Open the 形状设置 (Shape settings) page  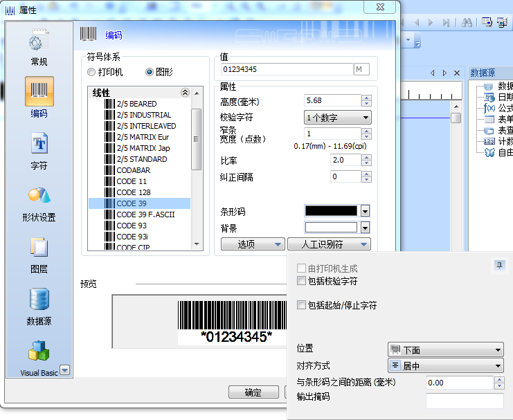[x=39, y=204]
